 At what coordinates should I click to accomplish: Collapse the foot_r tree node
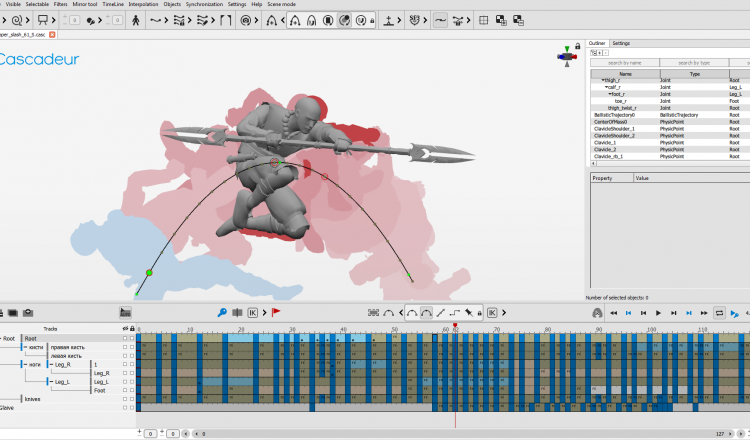(x=610, y=94)
